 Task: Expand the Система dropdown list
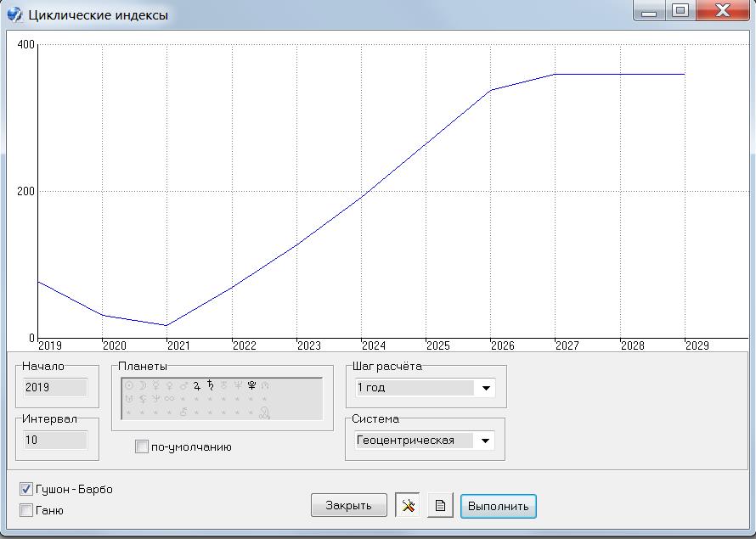click(486, 441)
